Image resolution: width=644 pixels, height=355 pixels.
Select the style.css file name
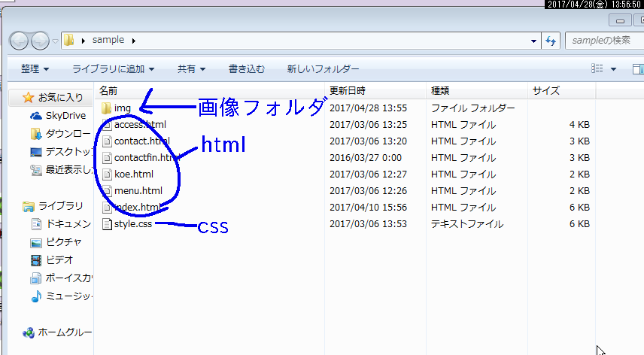click(133, 224)
